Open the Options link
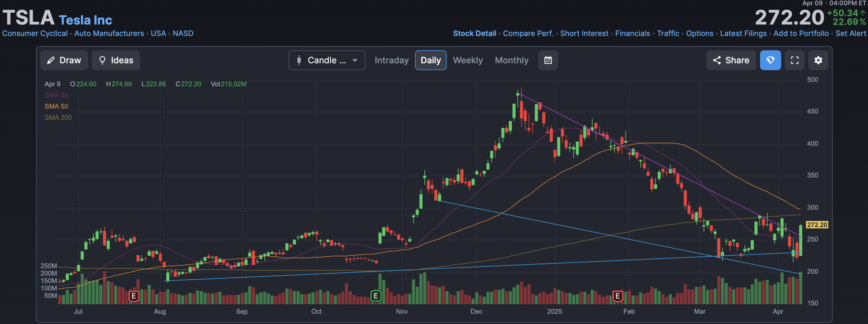 [x=700, y=34]
